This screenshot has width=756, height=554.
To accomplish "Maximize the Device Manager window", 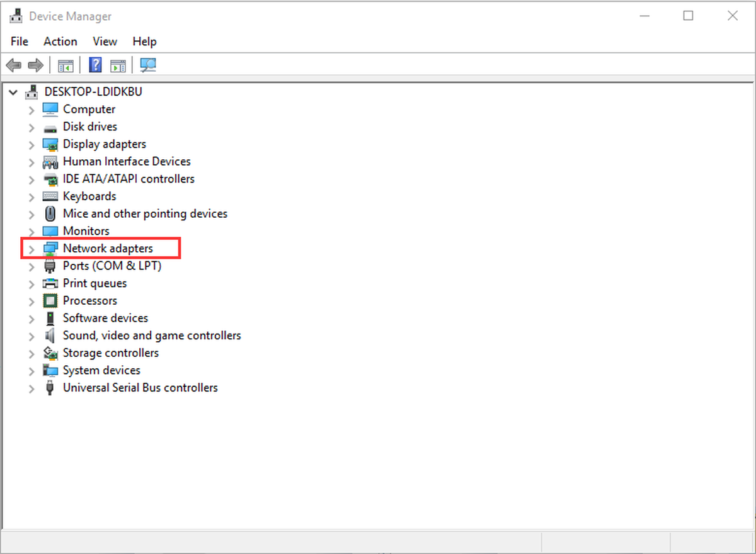I will [688, 16].
